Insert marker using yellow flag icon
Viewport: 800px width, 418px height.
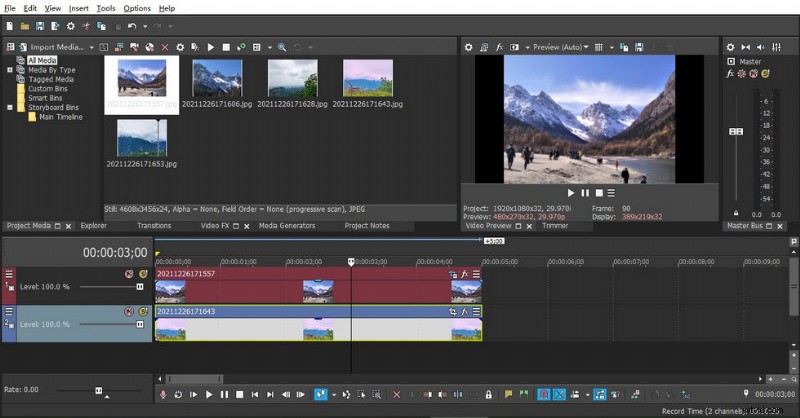508,395
